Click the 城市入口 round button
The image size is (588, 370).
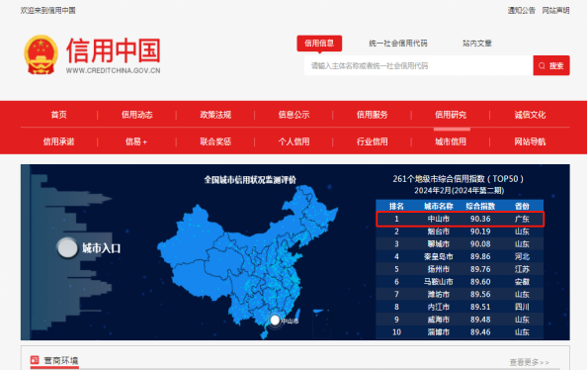67,248
